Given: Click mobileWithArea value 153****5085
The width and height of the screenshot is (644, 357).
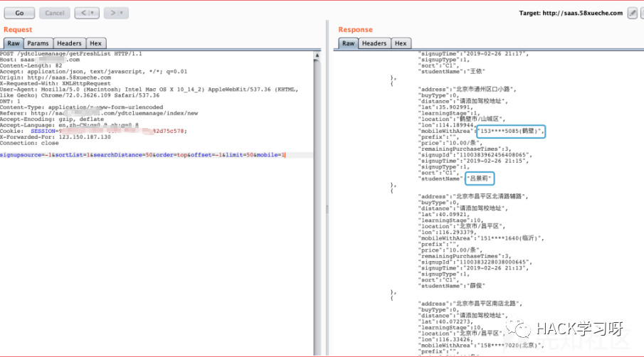Looking at the screenshot, I should coord(510,132).
